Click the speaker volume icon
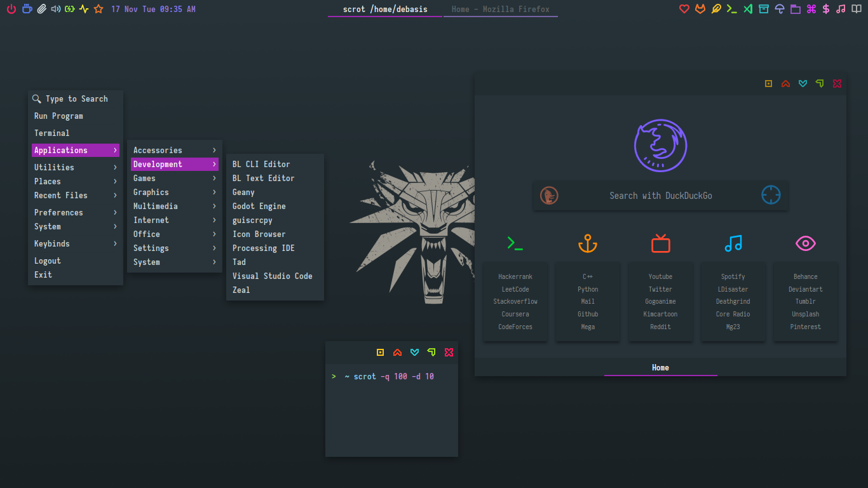868x488 pixels. 56,9
